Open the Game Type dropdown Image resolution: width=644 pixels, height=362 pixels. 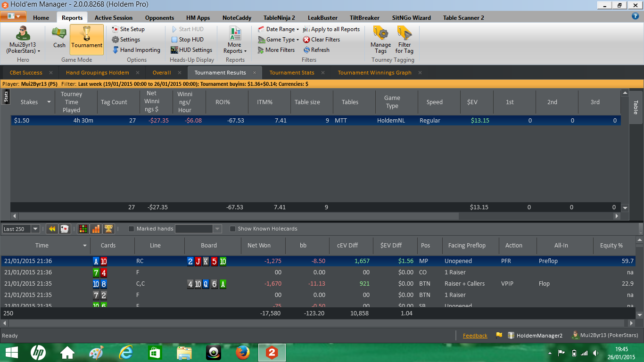279,40
